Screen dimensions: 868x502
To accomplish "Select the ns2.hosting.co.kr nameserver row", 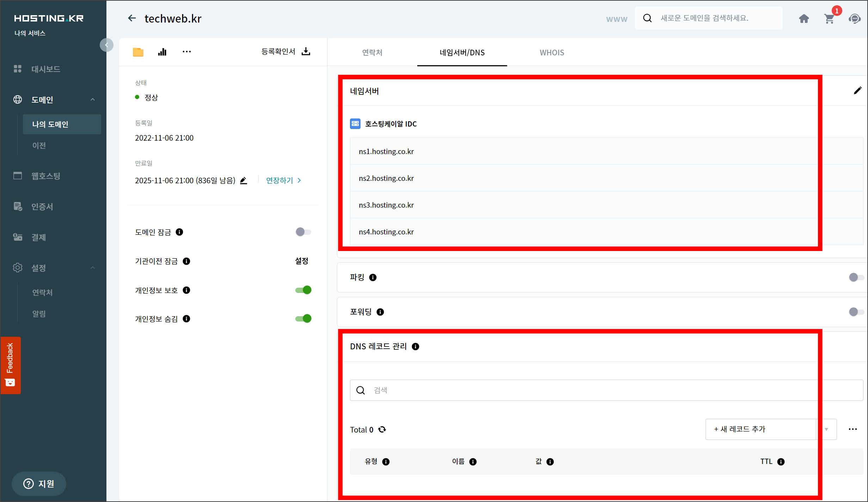I will [607, 178].
